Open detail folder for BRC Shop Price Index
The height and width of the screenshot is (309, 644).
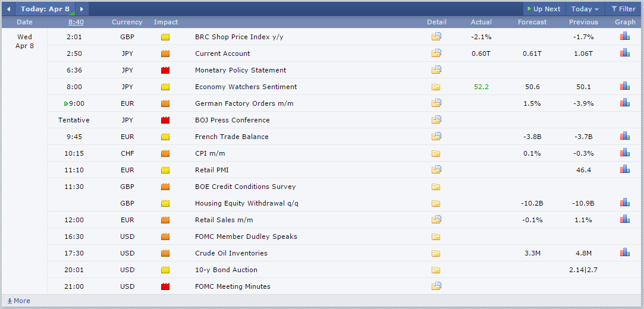[x=436, y=37]
